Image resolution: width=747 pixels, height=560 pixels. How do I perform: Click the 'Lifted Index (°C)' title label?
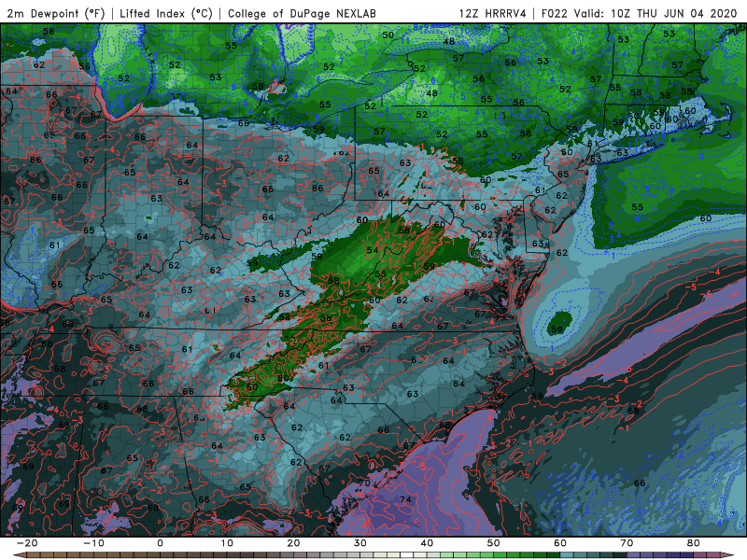pos(166,13)
